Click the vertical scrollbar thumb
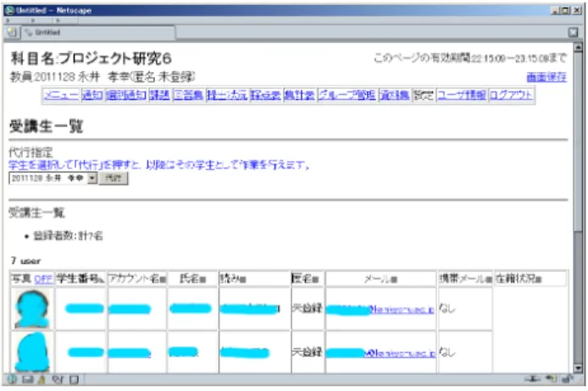 pyautogui.click(x=578, y=140)
